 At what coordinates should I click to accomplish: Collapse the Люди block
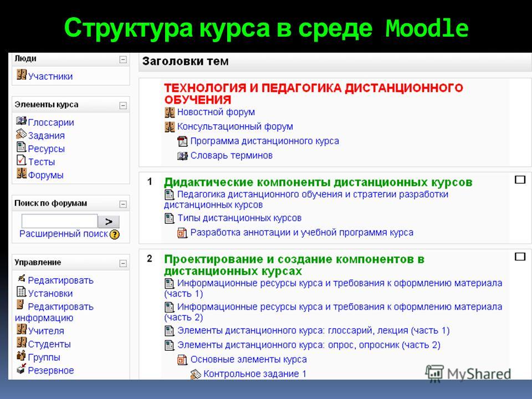click(123, 60)
